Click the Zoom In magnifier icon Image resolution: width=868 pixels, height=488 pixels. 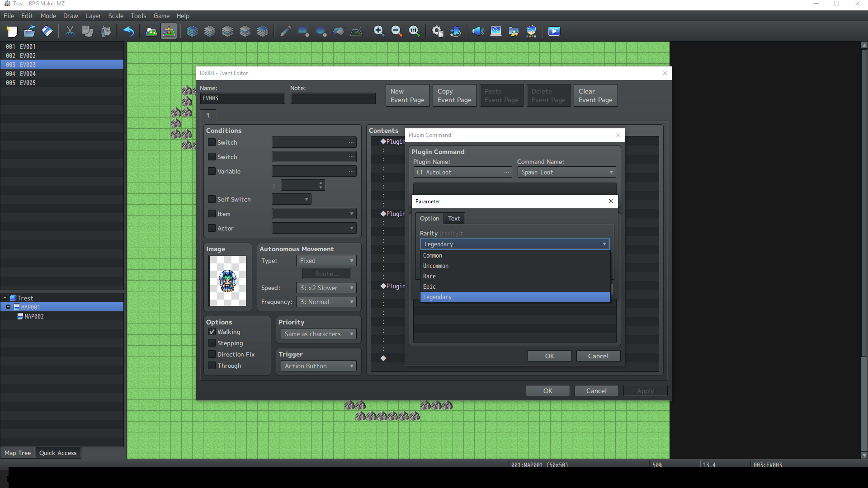click(x=379, y=31)
